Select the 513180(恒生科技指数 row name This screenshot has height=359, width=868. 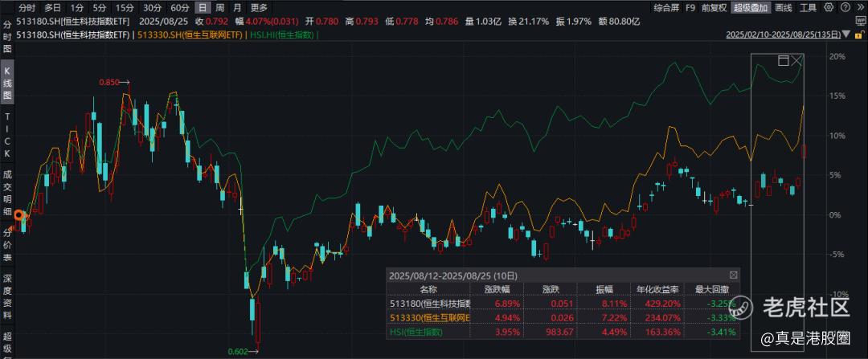tap(430, 303)
